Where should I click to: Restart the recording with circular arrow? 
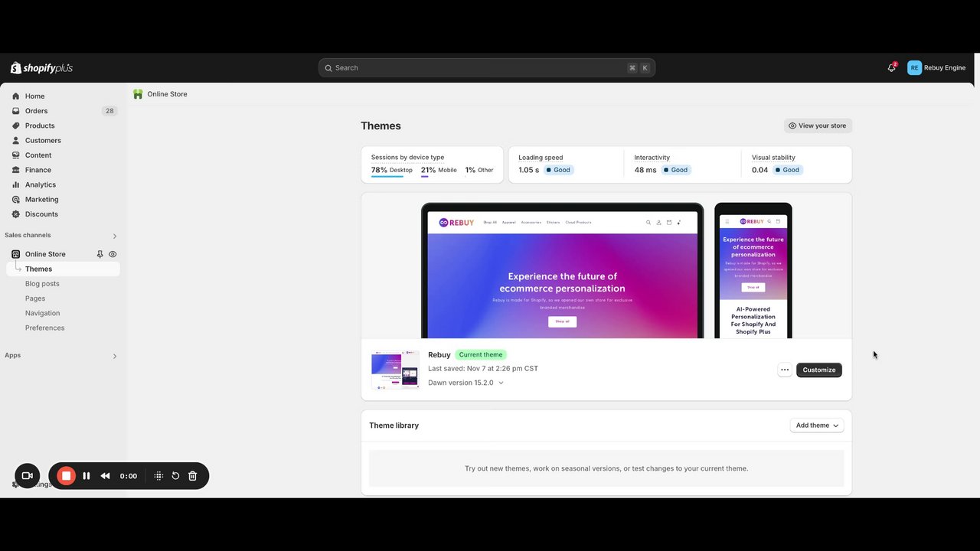175,476
